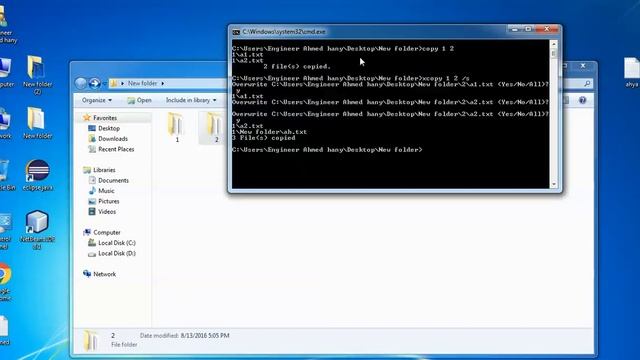Select Downloads under Favorites
The width and height of the screenshot is (640, 360).
point(113,139)
